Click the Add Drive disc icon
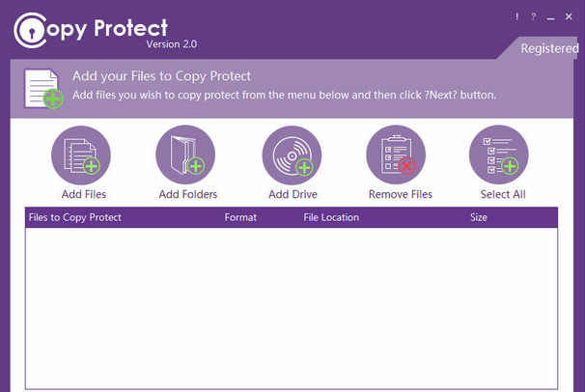This screenshot has width=585, height=392. (x=292, y=155)
